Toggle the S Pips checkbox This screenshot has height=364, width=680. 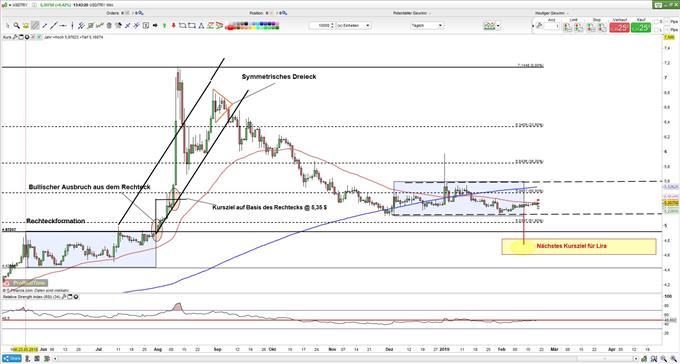656,22
